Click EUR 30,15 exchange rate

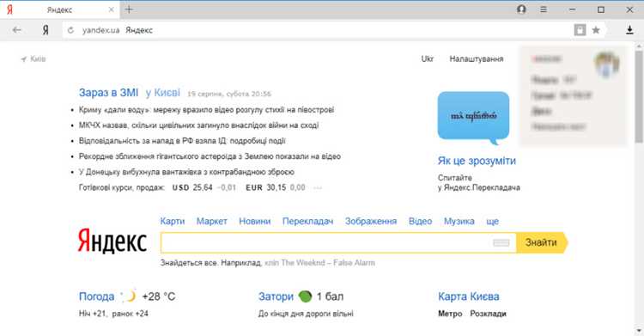pyautogui.click(x=265, y=187)
